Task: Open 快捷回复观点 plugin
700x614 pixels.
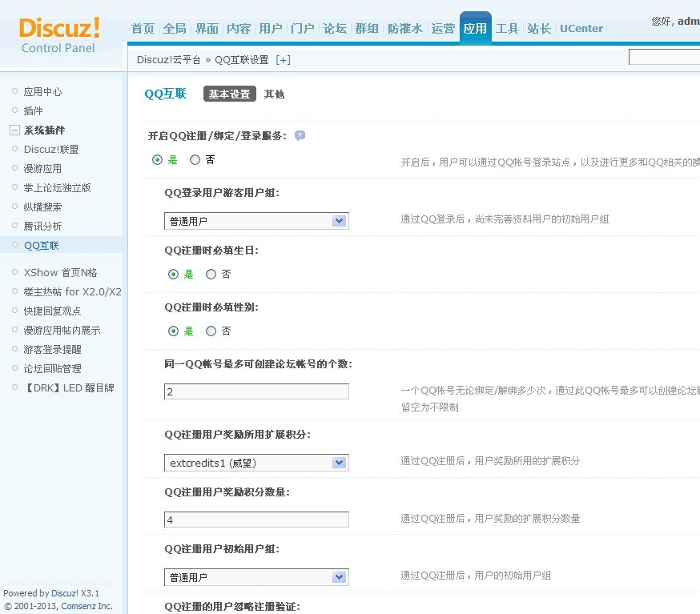Action: pyautogui.click(x=52, y=311)
